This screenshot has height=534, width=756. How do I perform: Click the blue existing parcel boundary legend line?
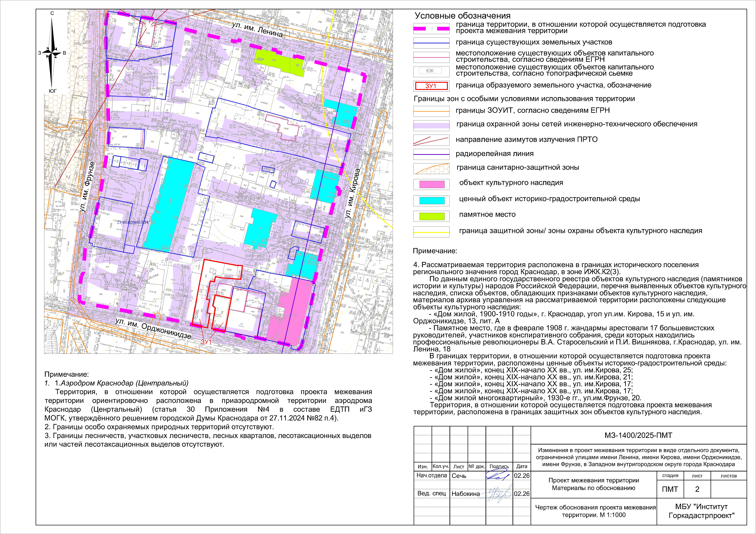[x=431, y=43]
